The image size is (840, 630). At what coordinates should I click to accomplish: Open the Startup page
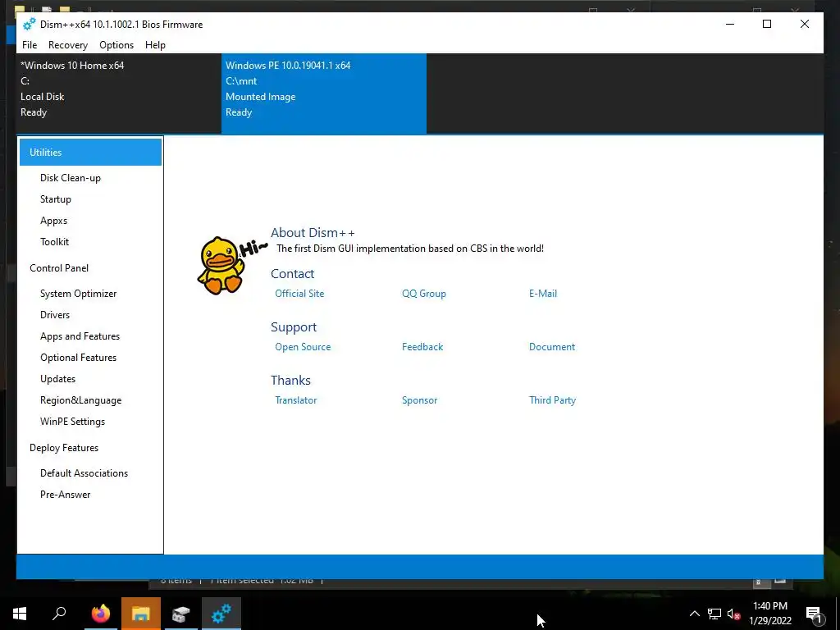(x=56, y=199)
